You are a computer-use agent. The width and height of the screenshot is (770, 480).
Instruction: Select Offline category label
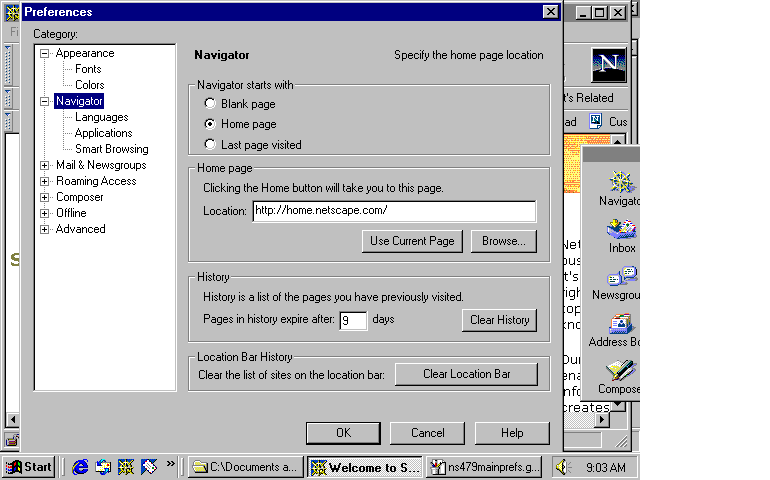71,213
